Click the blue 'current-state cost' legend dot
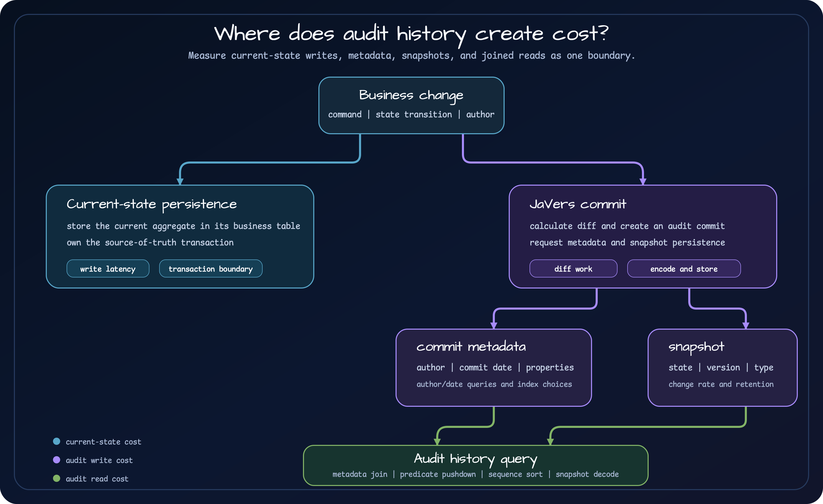823x504 pixels. 57,441
